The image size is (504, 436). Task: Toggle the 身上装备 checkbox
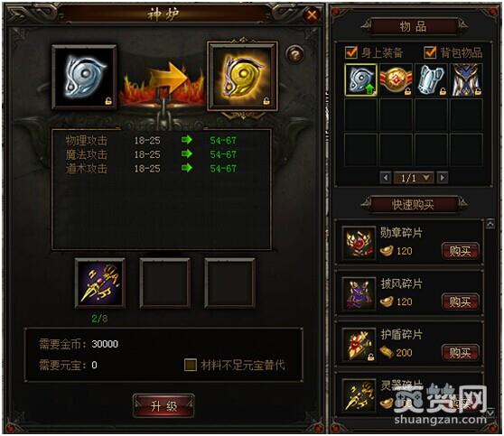(351, 51)
